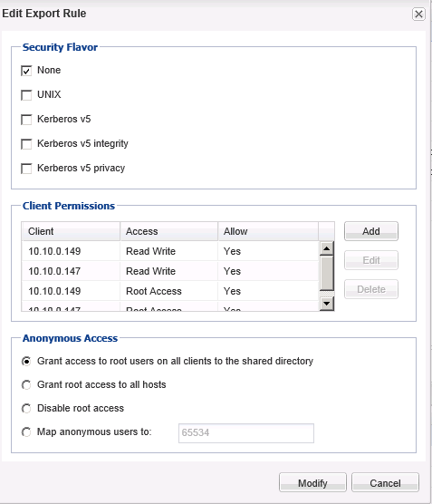Sort by the Client column header
Screen dimensions: 432x504
click(x=71, y=231)
